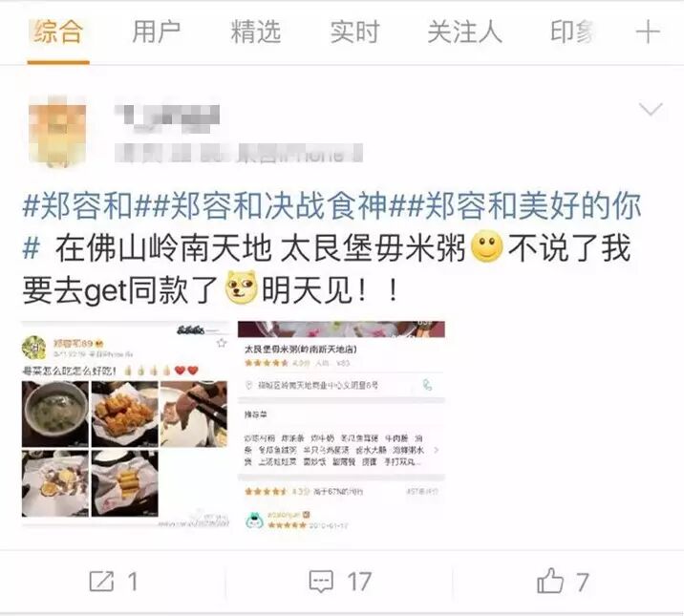
Task: Tap the repost icon with count 1
Action: pyautogui.click(x=101, y=581)
